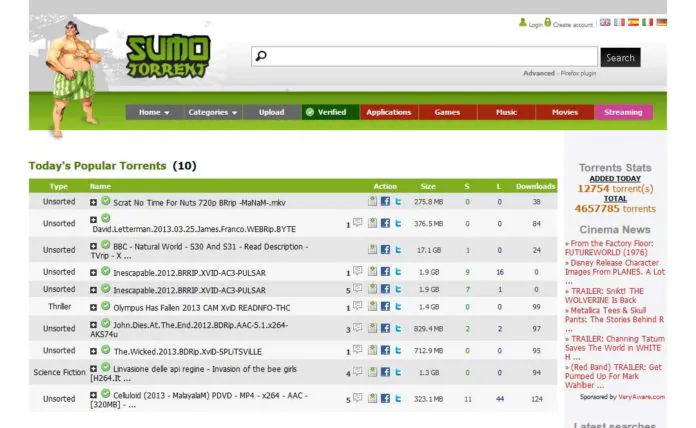Sort table by Size column header
696x428 pixels.
click(428, 186)
